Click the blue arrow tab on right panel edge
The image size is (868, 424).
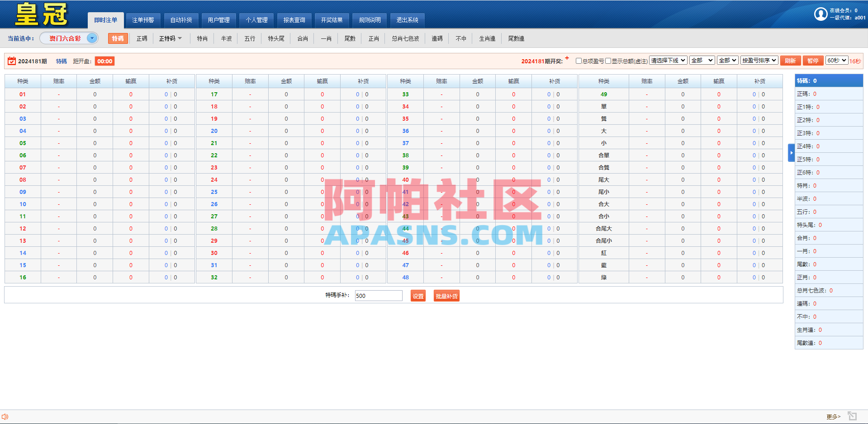tap(791, 153)
